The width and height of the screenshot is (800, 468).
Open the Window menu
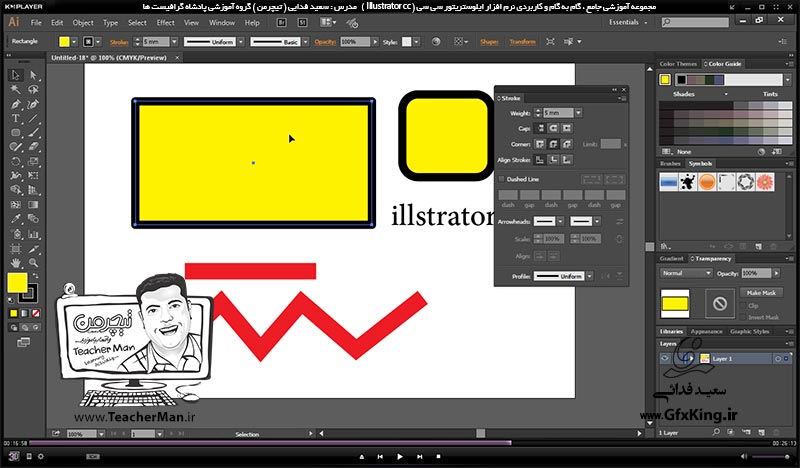tap(222, 22)
